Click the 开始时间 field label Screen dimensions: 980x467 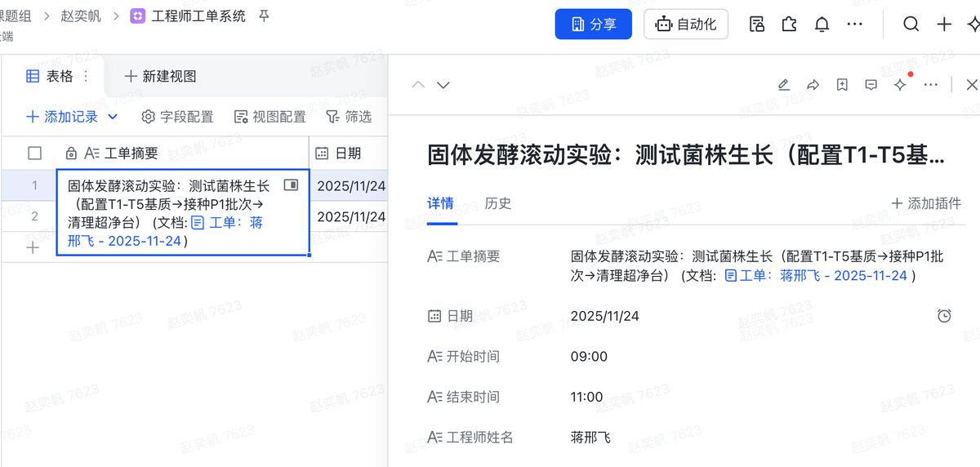pyautogui.click(x=464, y=357)
